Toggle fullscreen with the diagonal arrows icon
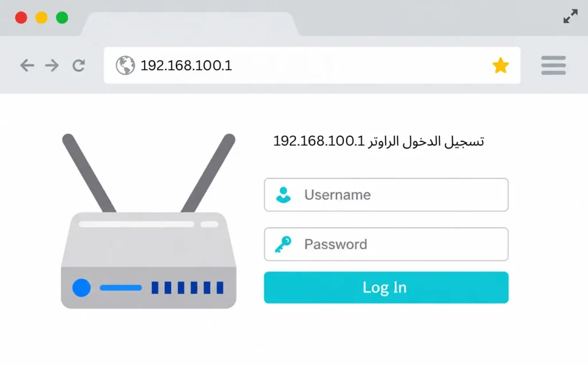This screenshot has height=365, width=588. pyautogui.click(x=570, y=16)
